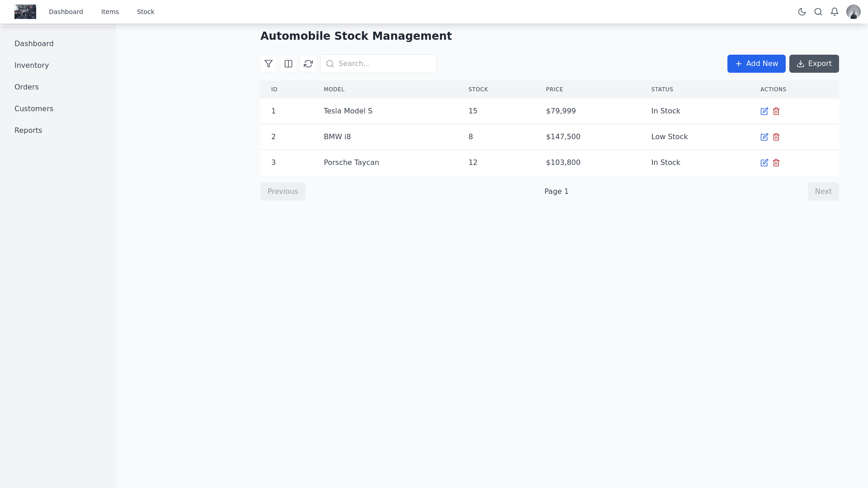
Task: Open notifications bell icon
Action: coord(835,12)
